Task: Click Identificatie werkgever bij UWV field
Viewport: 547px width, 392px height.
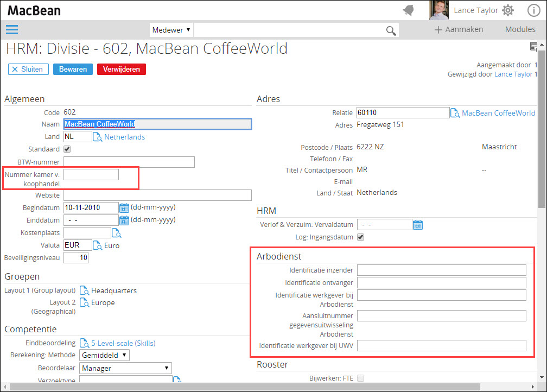Action: [442, 345]
